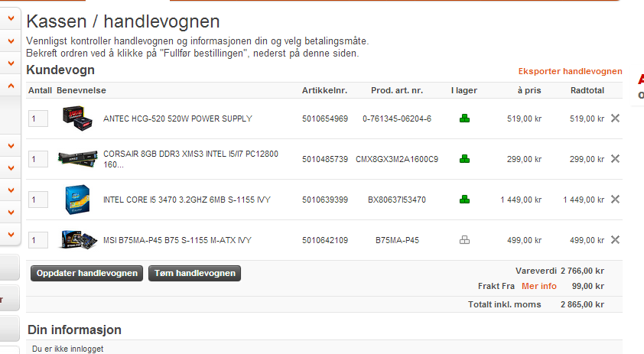Open CORSAIR memory product thumbnail

click(77, 159)
